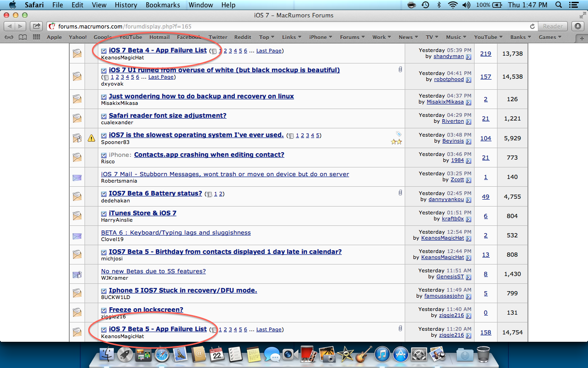Image resolution: width=588 pixels, height=368 pixels.
Task: Click Safari's forward arrow button
Action: click(x=22, y=26)
